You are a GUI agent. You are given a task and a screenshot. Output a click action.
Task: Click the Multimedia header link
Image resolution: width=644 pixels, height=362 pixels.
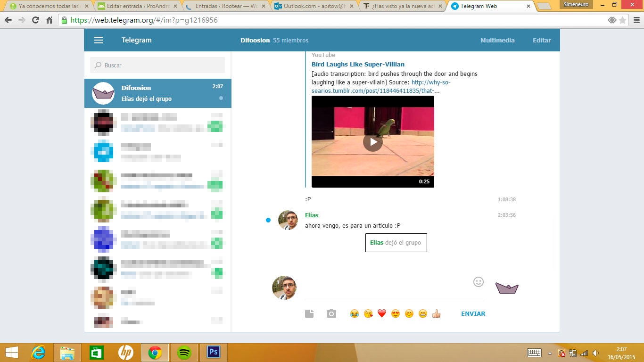point(497,40)
